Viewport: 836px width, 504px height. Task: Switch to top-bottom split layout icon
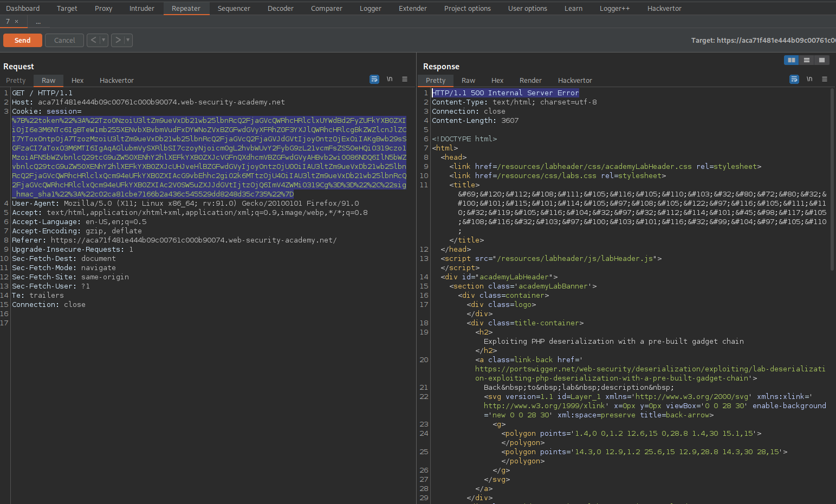coord(807,60)
